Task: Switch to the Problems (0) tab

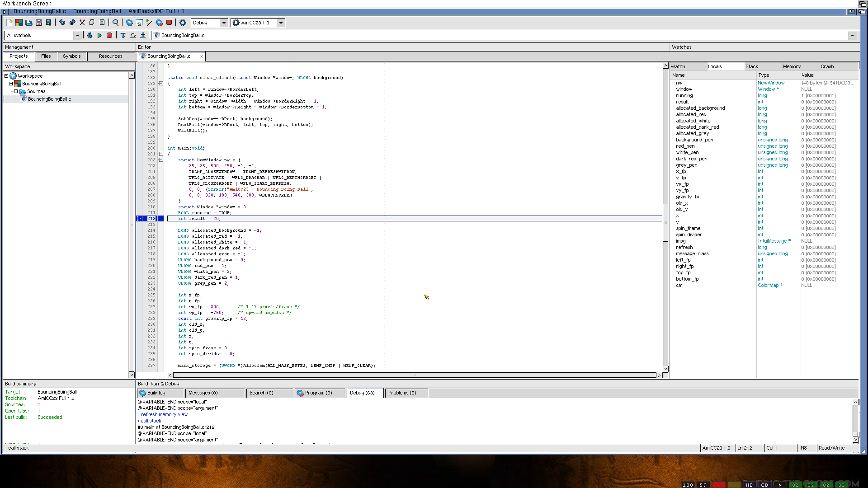Action: tap(406, 393)
